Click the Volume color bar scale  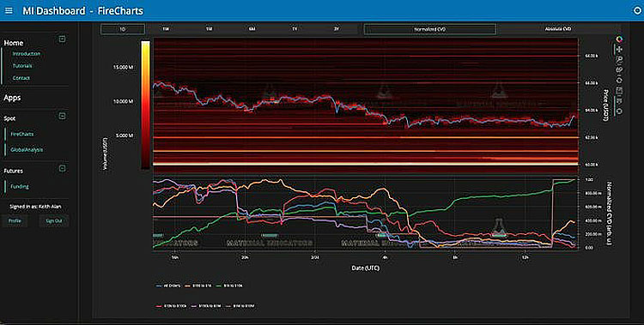coord(145,105)
